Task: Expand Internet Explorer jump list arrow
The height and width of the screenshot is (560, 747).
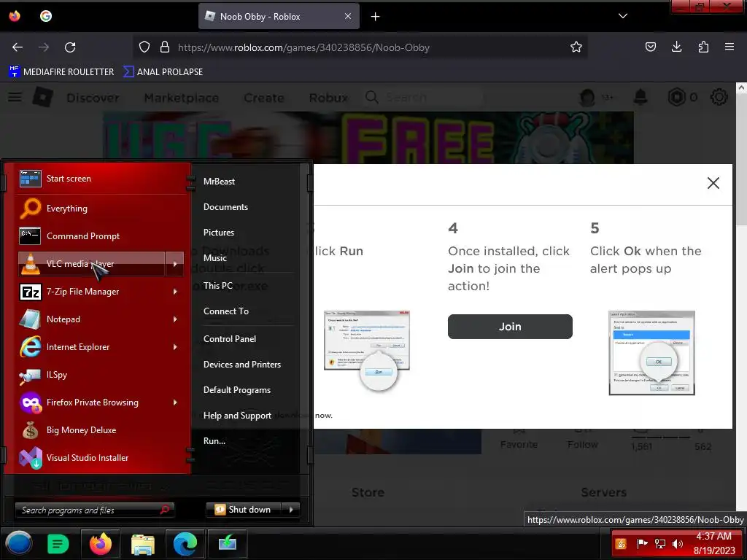Action: (175, 346)
